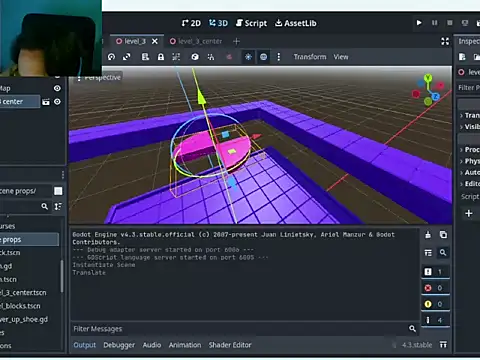Activate the Scale mode tool
Screen dimensions: 480x360
127,57
